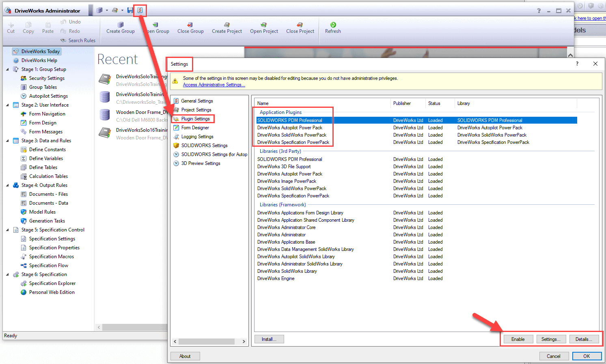The image size is (606, 364).
Task: Select DriveWorks 3D File Support row
Action: (x=417, y=167)
